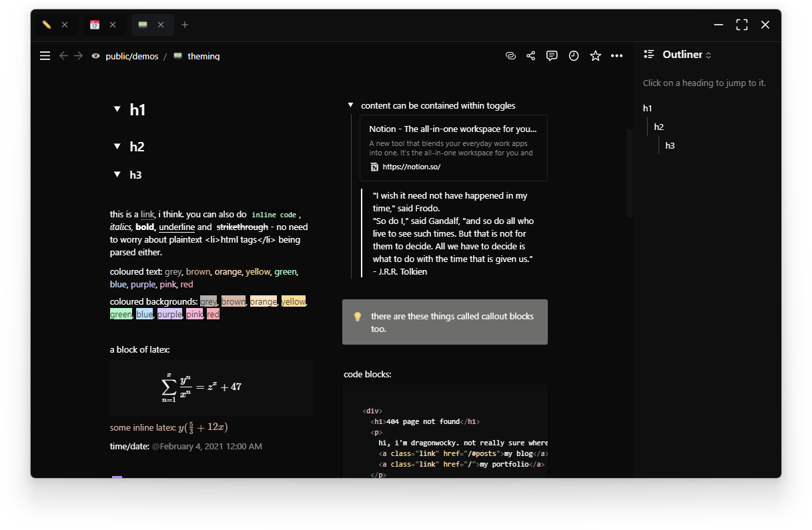Jump to h2 in the Outliner panel
Screen dimensions: 812x530
(x=659, y=127)
